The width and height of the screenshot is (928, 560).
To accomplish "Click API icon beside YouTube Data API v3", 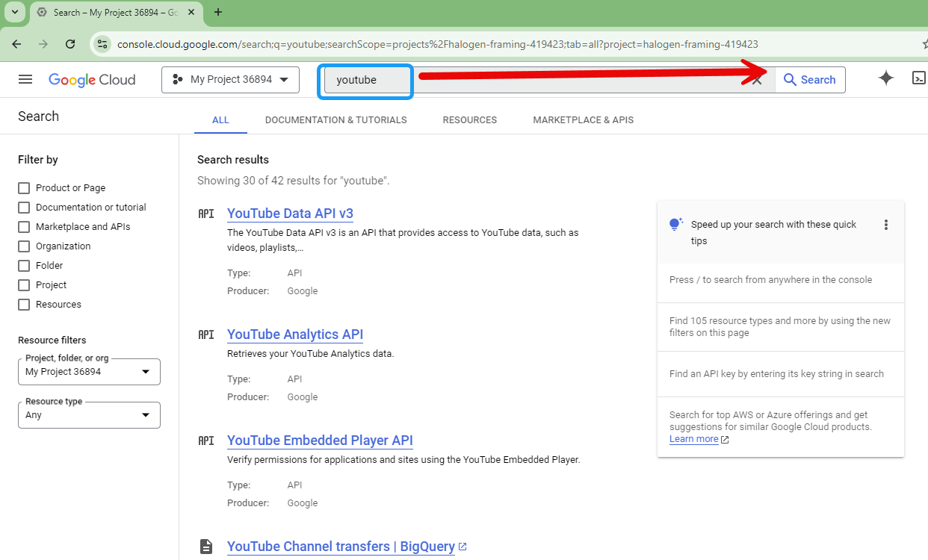I will 206,214.
